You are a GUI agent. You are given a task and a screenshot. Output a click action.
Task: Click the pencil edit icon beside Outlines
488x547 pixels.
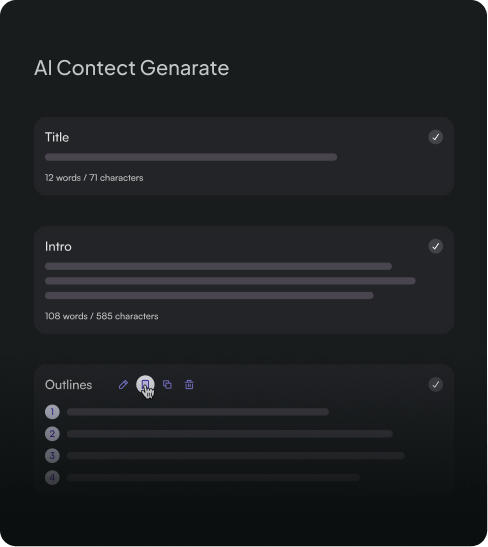(x=123, y=384)
